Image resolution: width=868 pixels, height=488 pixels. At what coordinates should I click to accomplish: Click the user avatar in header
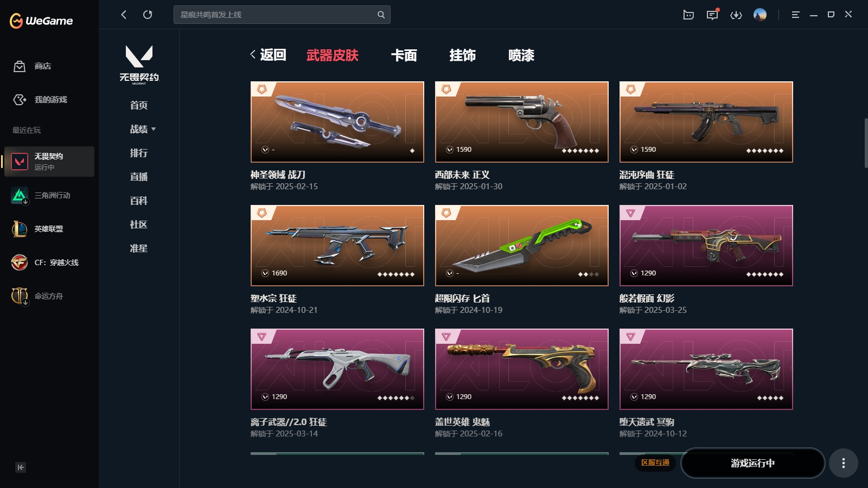[760, 15]
